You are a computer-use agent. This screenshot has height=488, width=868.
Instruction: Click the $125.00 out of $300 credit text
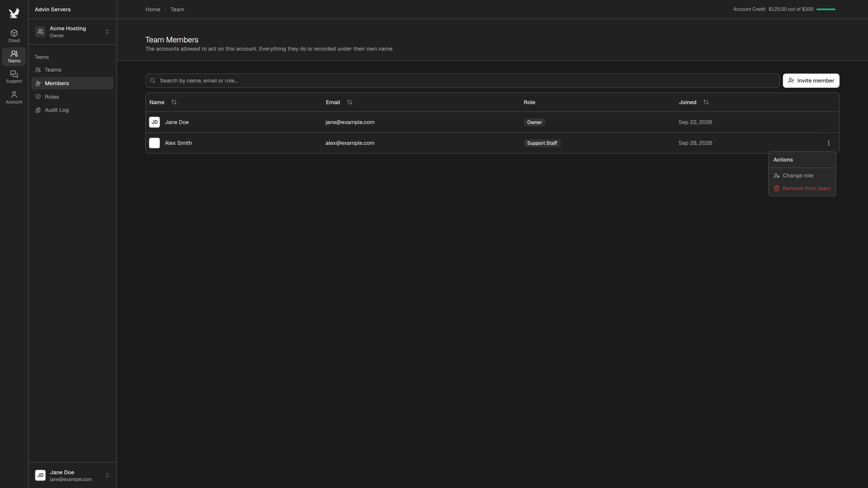click(x=790, y=9)
